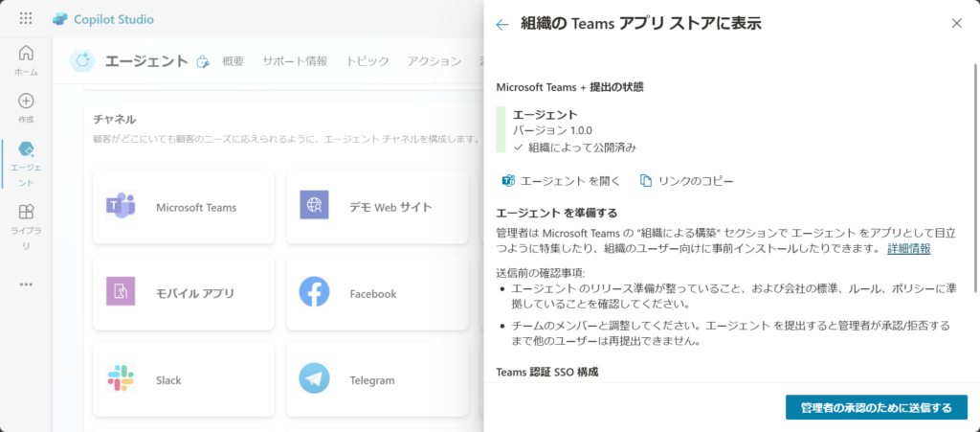Switch to the 概要 tab

234,61
